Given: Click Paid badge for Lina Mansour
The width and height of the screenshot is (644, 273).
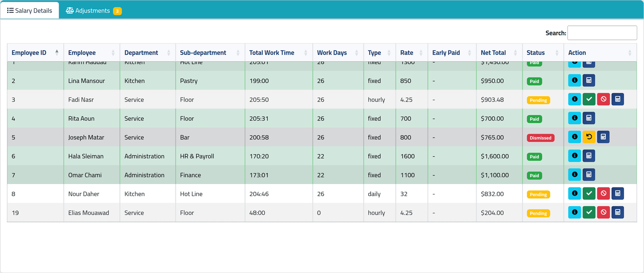Looking at the screenshot, I should click(535, 81).
